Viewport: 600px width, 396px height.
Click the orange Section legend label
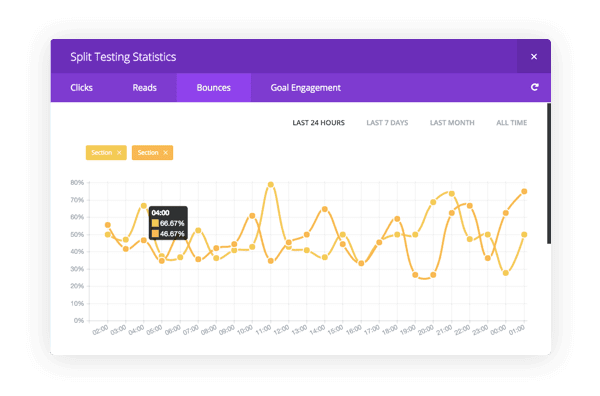click(148, 153)
